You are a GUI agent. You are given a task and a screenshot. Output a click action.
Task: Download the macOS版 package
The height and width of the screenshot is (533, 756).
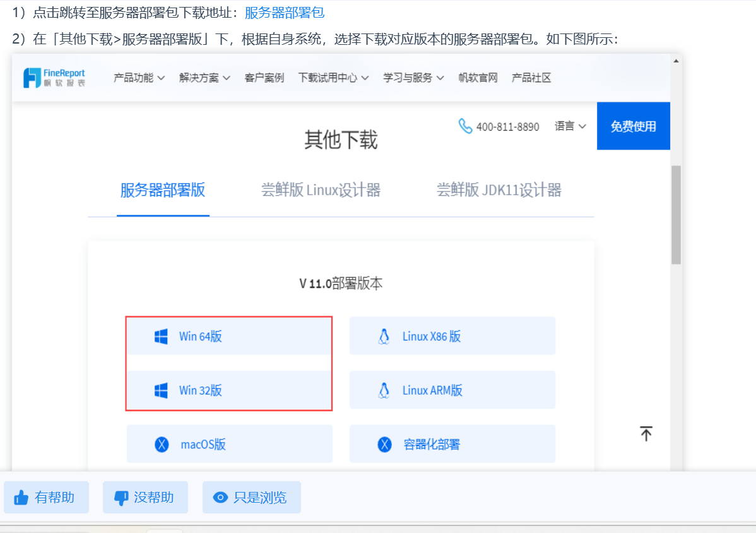(230, 444)
